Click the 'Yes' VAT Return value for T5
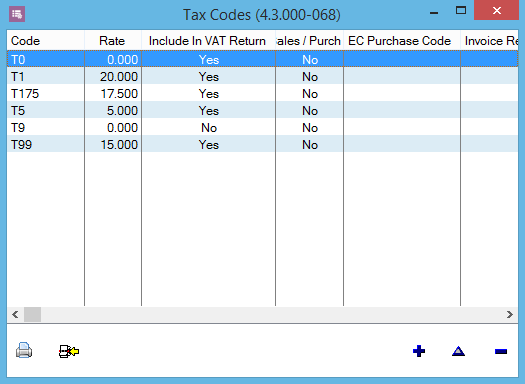This screenshot has width=525, height=384. tap(209, 111)
